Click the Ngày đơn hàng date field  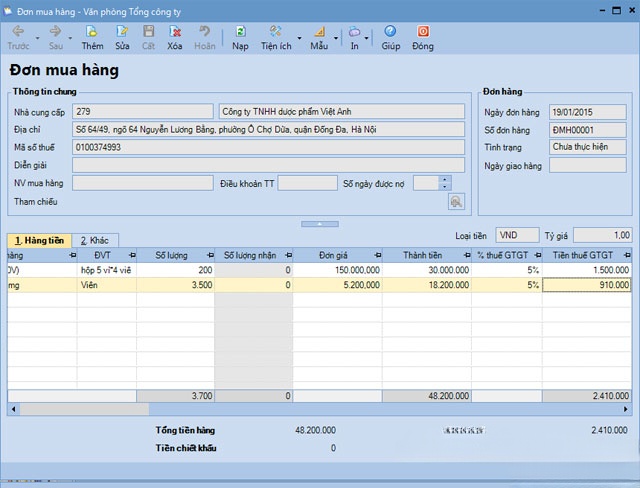point(588,112)
